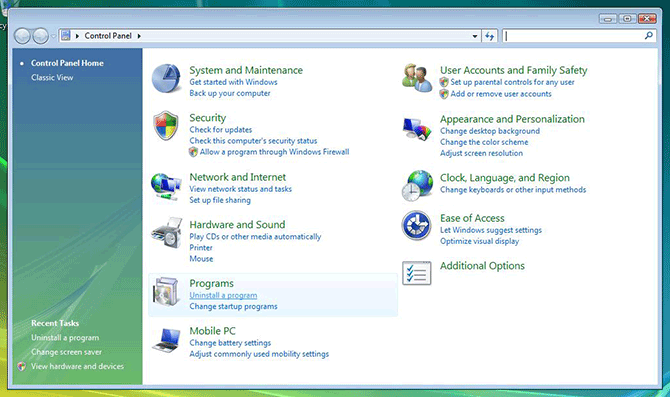670x397 pixels.
Task: Click shield icon beside View hardware and devices
Action: (22, 366)
